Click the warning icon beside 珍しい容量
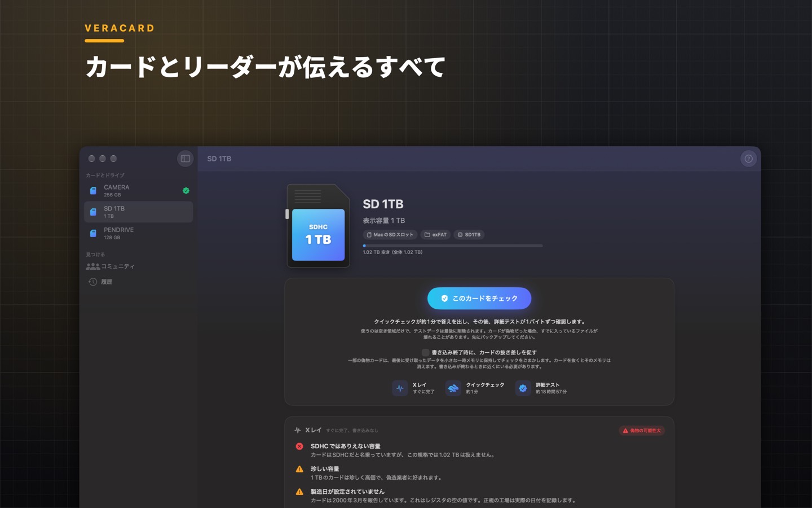The width and height of the screenshot is (812, 508). 299,469
